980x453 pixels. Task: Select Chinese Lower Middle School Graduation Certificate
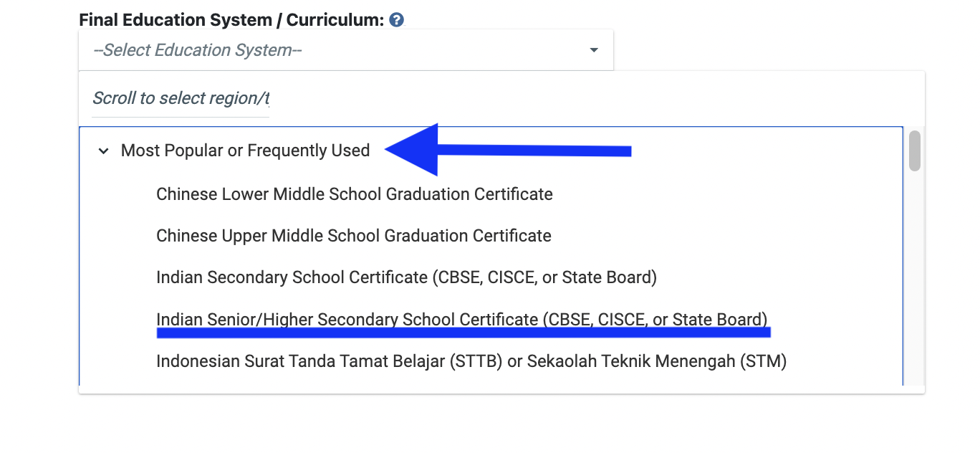point(354,194)
